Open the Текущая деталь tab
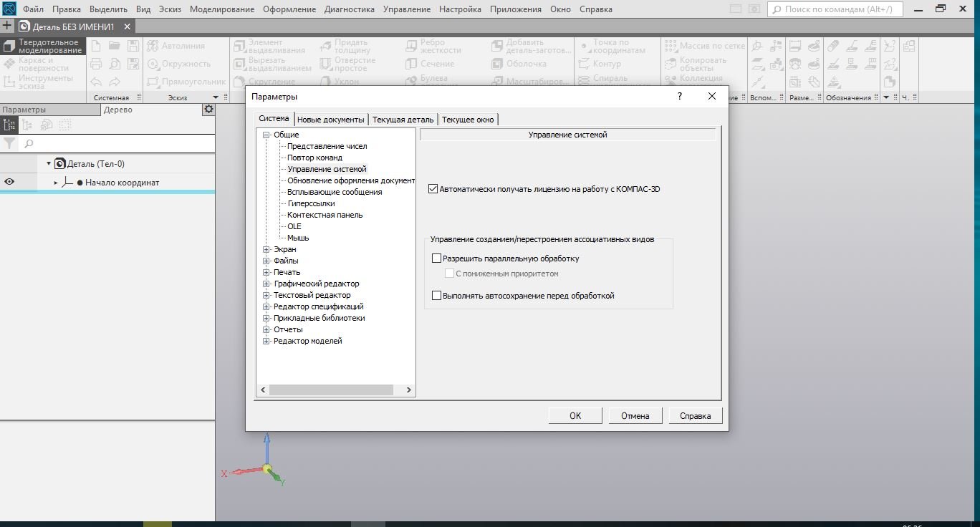Image resolution: width=980 pixels, height=527 pixels. (403, 120)
